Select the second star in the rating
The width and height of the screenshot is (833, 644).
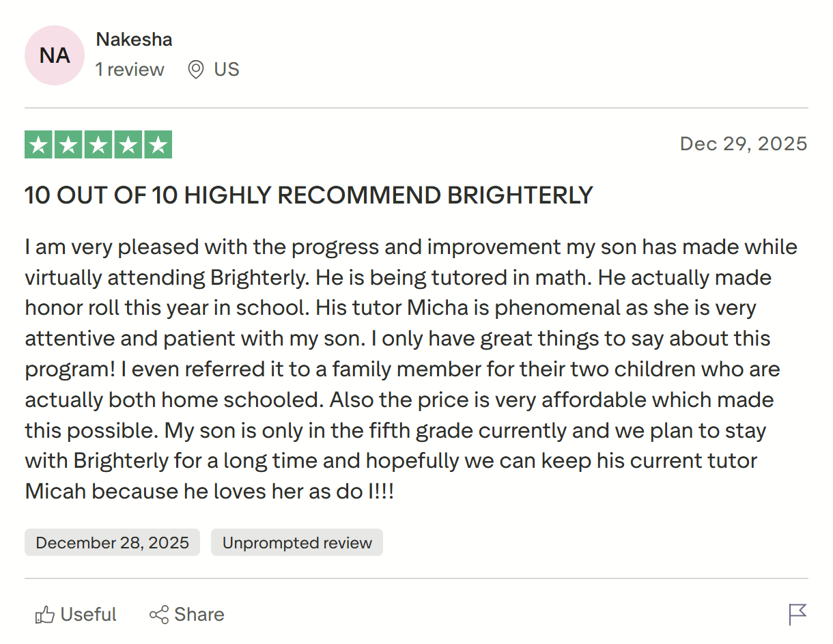[x=68, y=144]
